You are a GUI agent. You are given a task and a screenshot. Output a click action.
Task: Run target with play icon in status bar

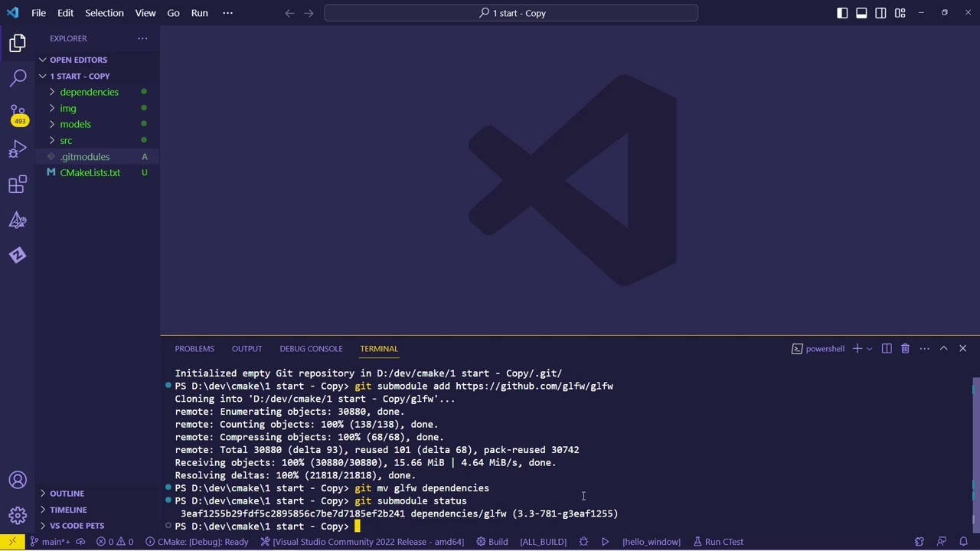(x=605, y=542)
